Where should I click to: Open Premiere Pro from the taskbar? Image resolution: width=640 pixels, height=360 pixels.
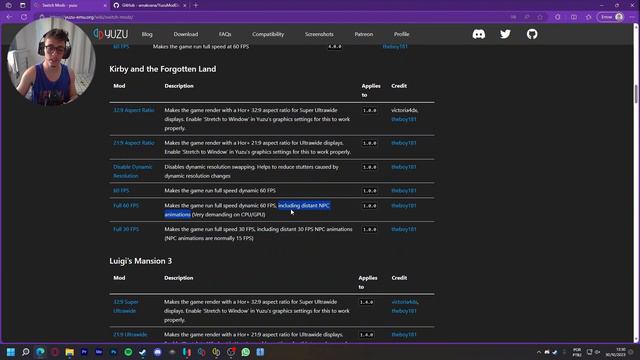84,352
